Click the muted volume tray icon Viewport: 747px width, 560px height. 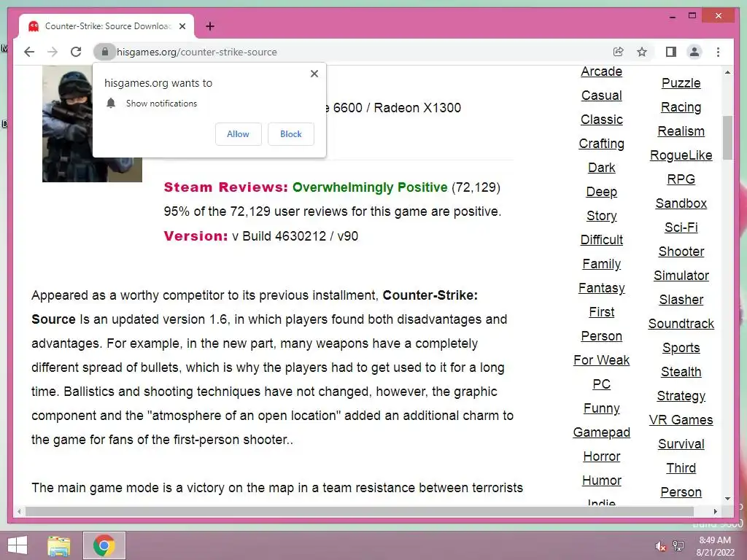660,546
